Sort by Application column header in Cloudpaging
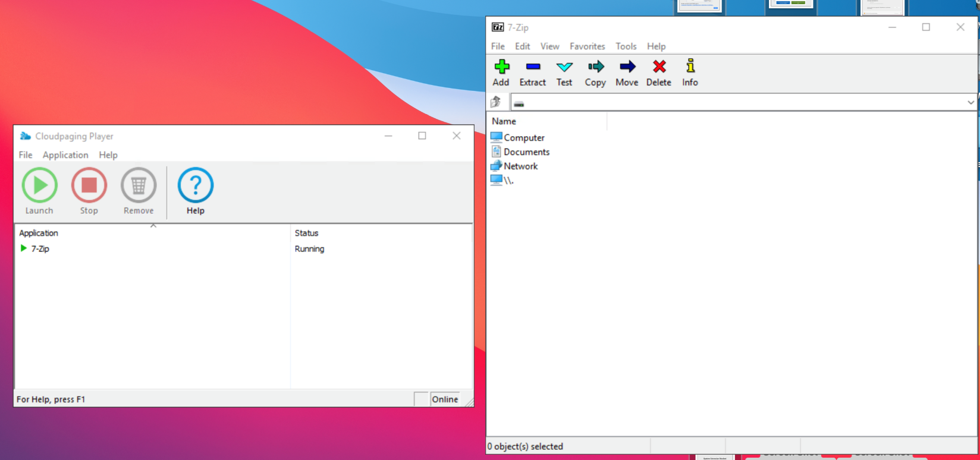 coord(152,233)
